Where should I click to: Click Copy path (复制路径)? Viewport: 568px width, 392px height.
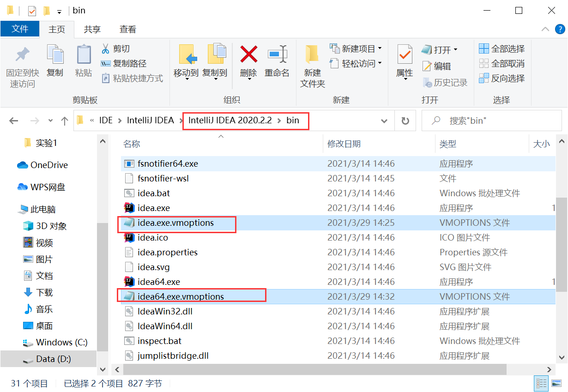pos(124,64)
